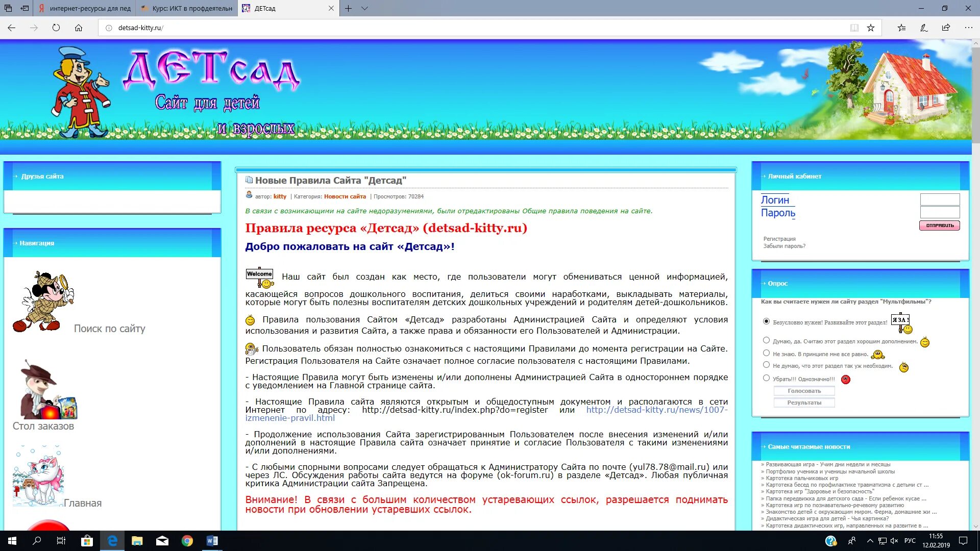Open the Action Center notifications
980x551 pixels.
[963, 541]
